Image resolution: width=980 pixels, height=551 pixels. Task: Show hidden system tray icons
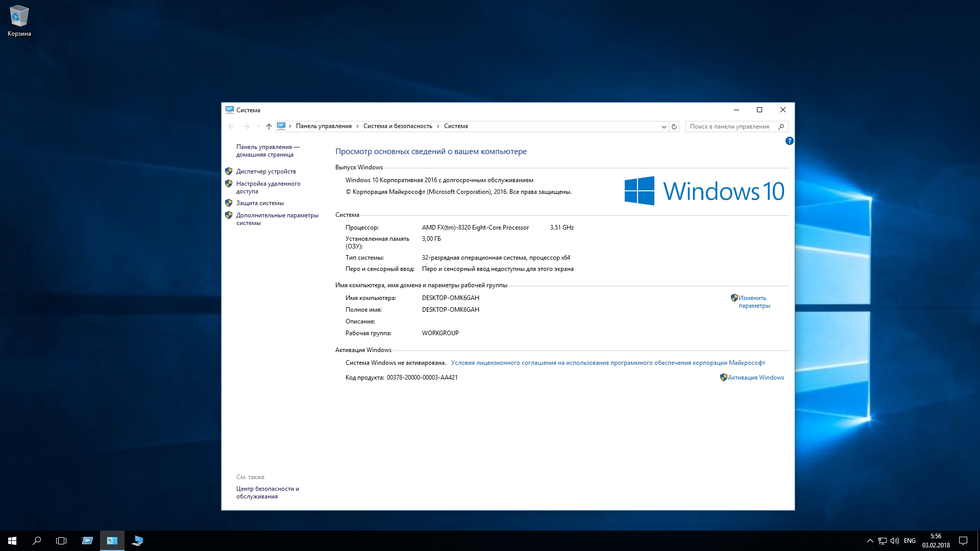click(x=870, y=541)
